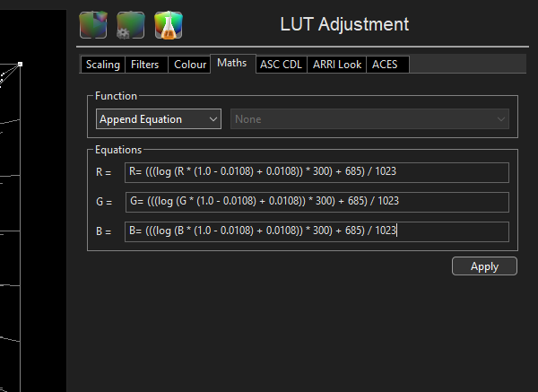
Task: Click inside the R equation field
Action: click(x=317, y=172)
